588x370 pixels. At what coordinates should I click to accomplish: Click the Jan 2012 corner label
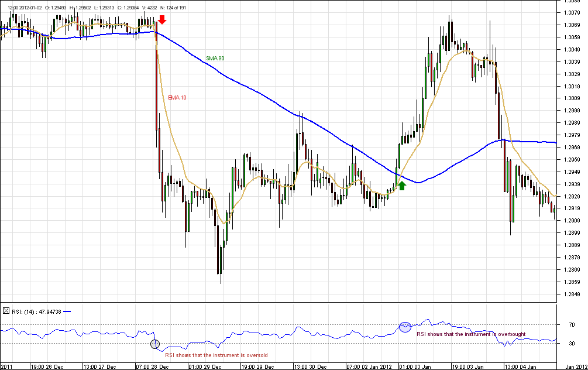click(576, 366)
